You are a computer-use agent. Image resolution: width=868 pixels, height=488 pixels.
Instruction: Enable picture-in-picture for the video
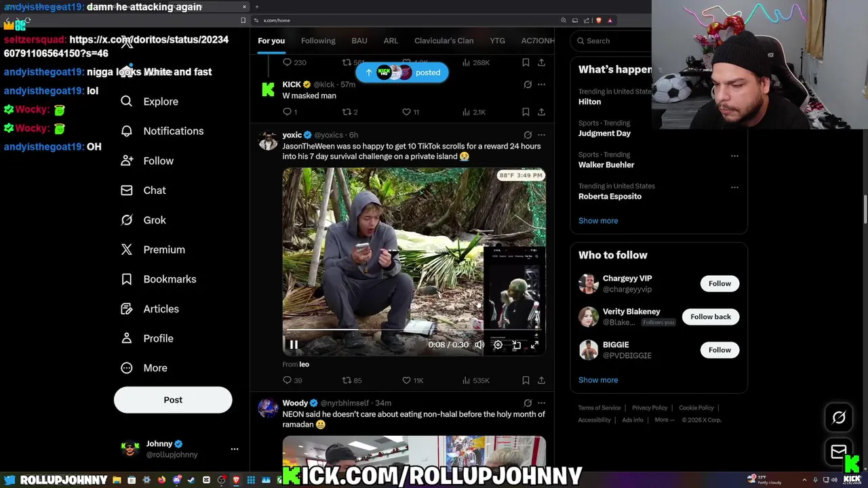pos(516,345)
